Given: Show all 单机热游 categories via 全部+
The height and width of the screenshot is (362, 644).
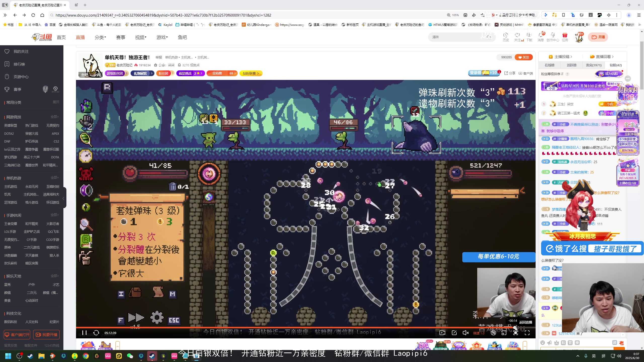Looking at the screenshot, I should 55,177.
